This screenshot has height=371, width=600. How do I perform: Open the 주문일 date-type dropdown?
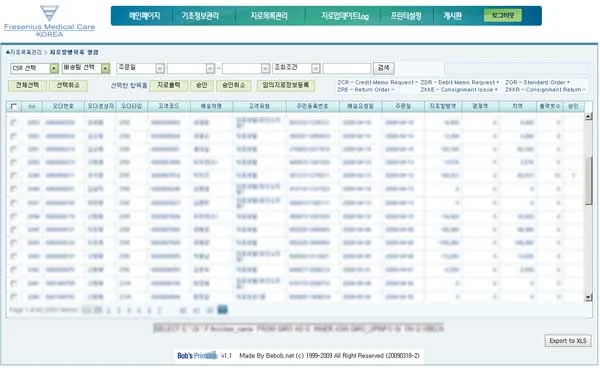(x=160, y=68)
